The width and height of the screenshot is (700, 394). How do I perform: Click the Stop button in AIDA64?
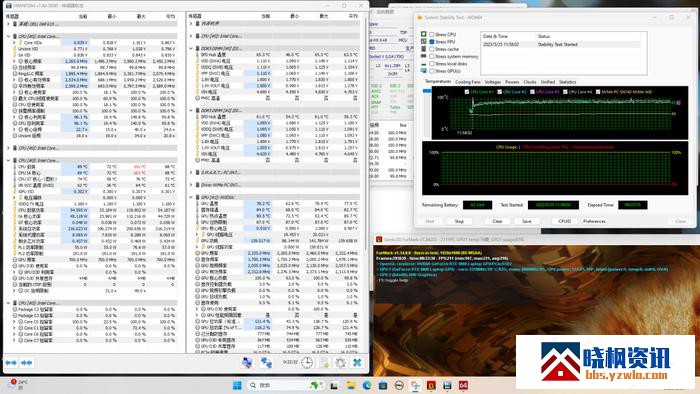click(459, 221)
